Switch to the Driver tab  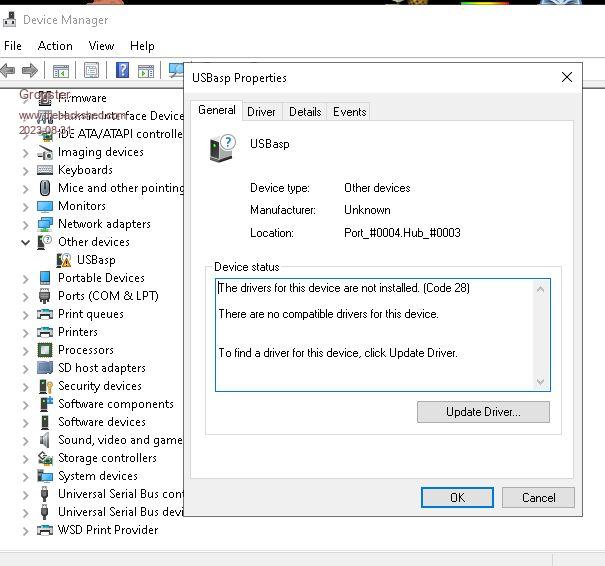(x=262, y=112)
